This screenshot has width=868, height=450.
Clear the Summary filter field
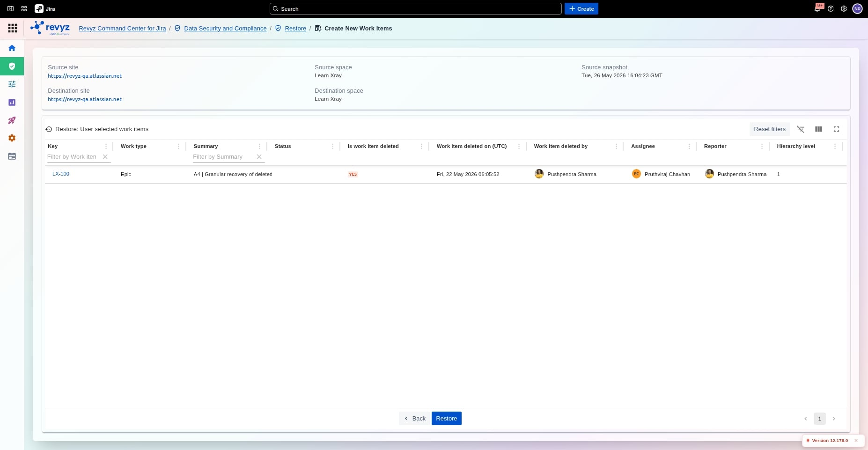coord(259,157)
